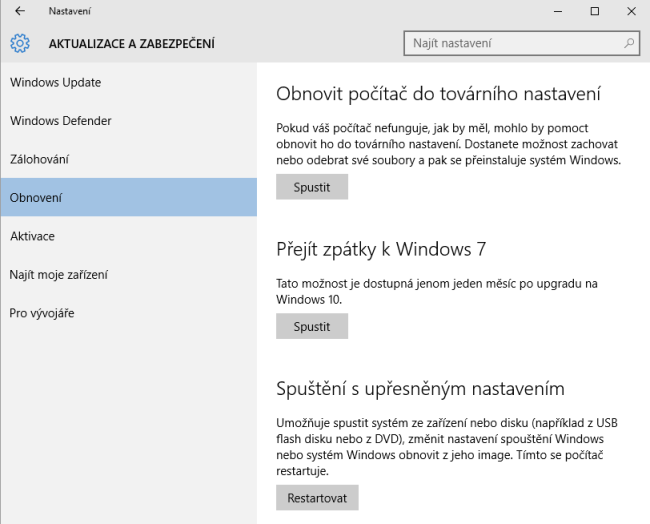Viewport: 650px width, 524px height.
Task: Open 'Pro vývojáře' section
Action: point(129,313)
